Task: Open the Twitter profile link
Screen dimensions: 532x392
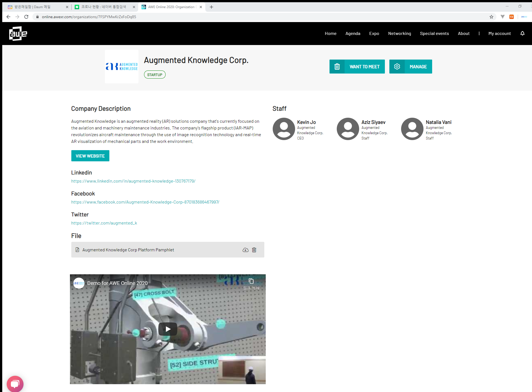Action: 104,223
